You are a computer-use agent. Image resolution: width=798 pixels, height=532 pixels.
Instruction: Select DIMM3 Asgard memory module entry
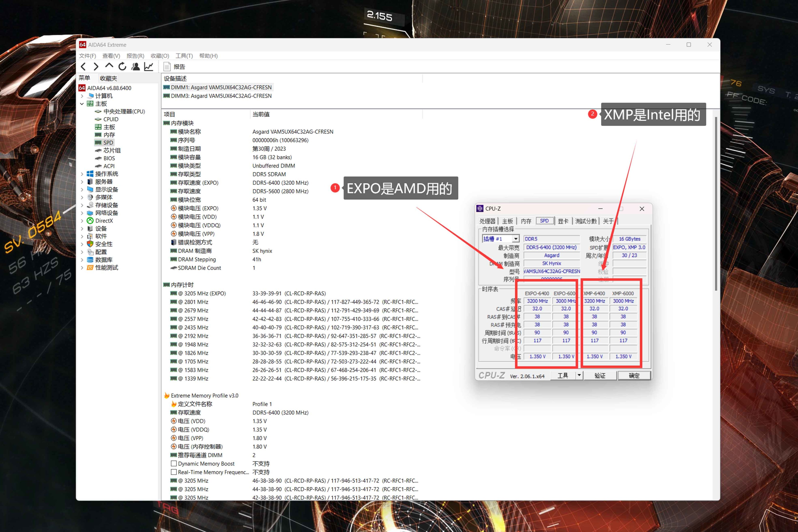pyautogui.click(x=221, y=96)
